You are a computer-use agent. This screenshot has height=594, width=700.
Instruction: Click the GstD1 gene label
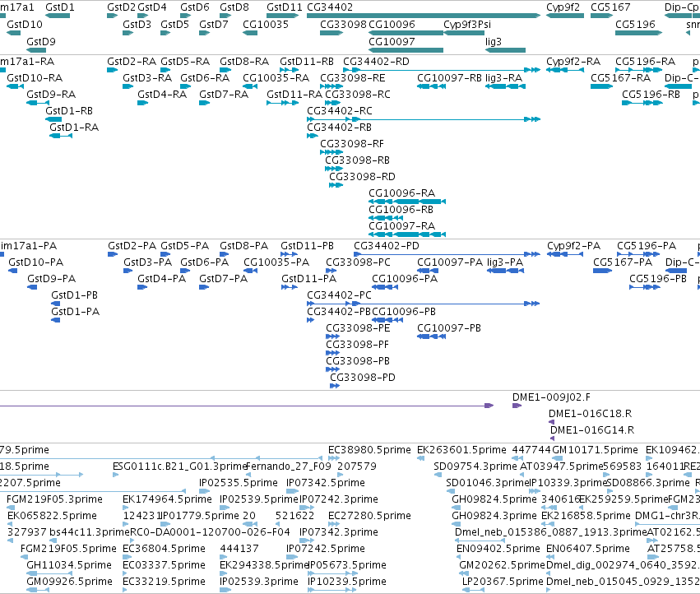click(60, 7)
